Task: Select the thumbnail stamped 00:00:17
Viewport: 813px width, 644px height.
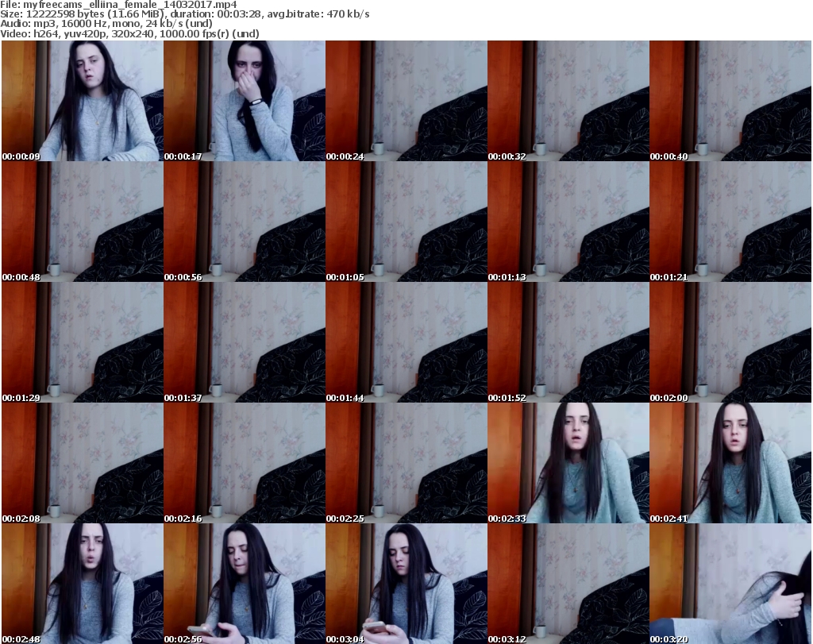Action: point(245,101)
